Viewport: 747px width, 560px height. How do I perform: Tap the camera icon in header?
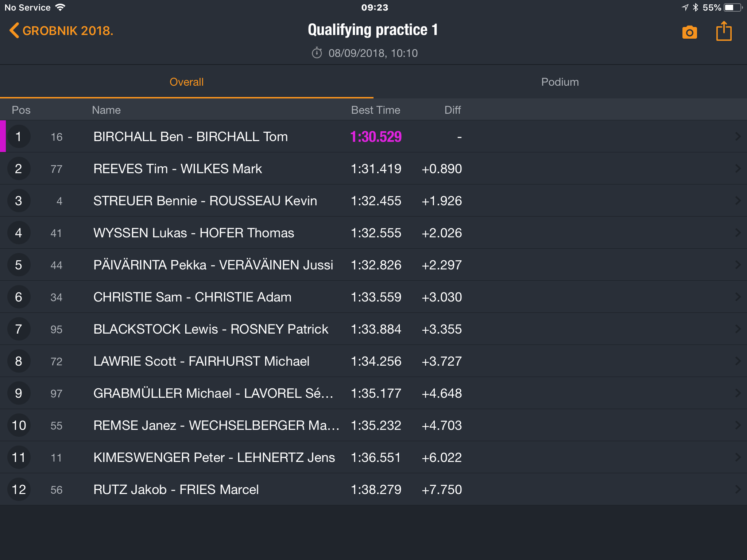[689, 32]
